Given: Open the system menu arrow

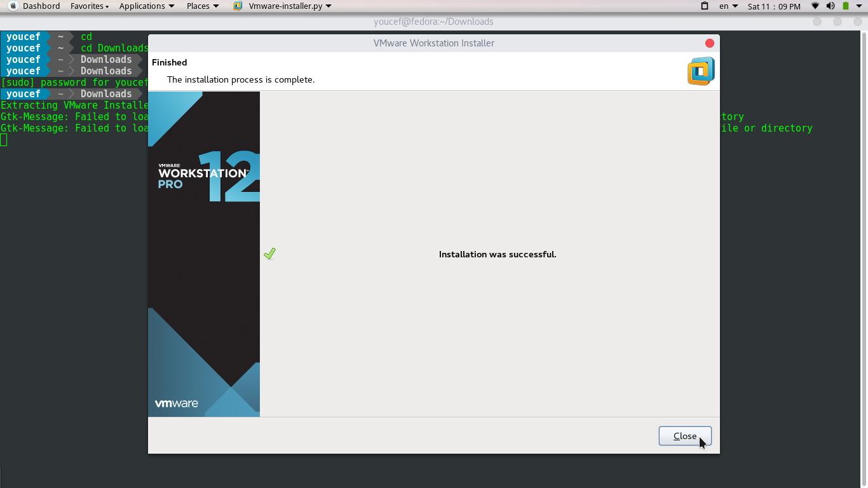Looking at the screenshot, I should click(859, 6).
